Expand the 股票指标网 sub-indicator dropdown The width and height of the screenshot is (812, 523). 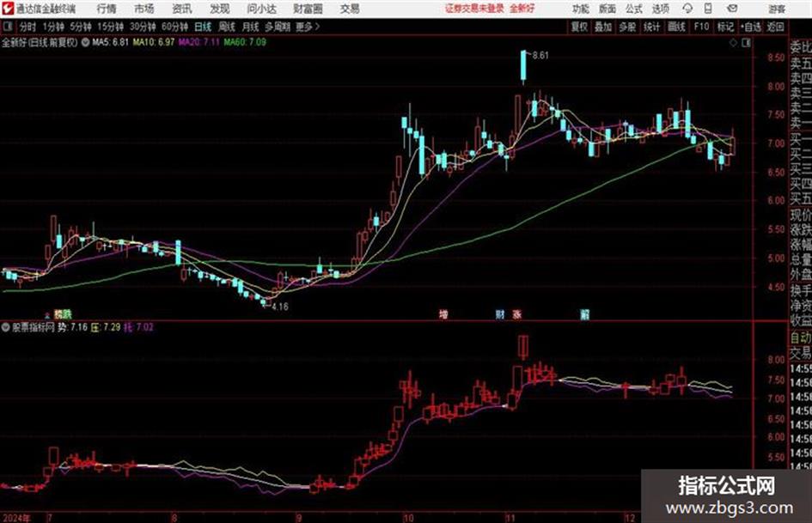pos(6,327)
